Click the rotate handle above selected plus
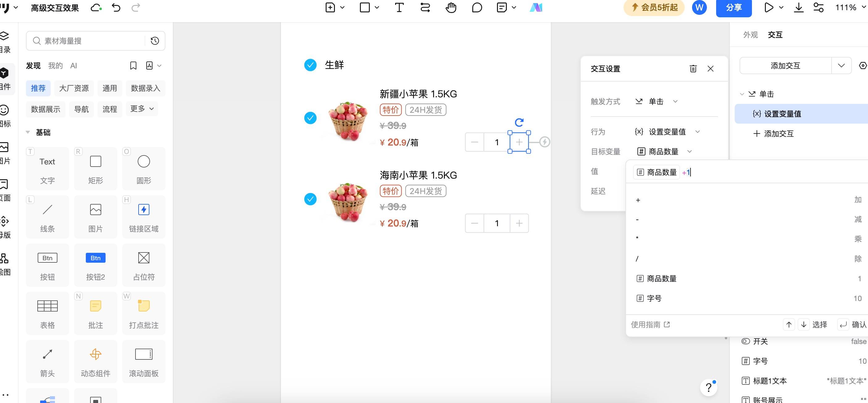 click(x=519, y=122)
